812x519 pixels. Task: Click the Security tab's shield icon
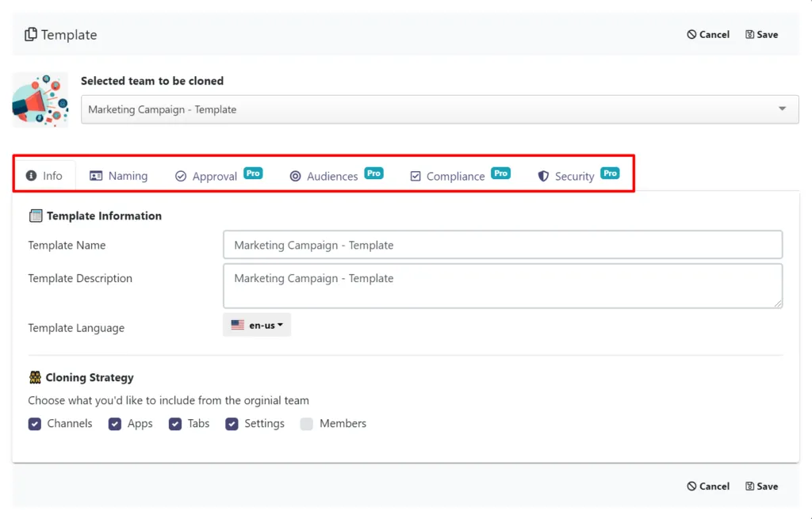pyautogui.click(x=543, y=177)
